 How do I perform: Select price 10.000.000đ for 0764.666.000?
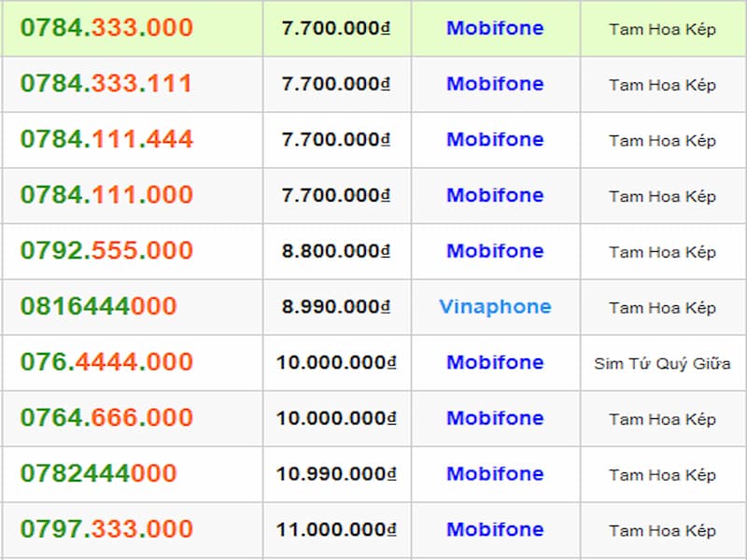[336, 418]
